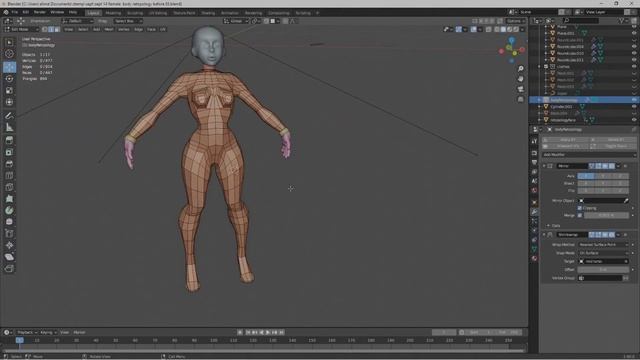Image resolution: width=640 pixels, height=360 pixels.
Task: Open the Render menu
Action: (40, 12)
